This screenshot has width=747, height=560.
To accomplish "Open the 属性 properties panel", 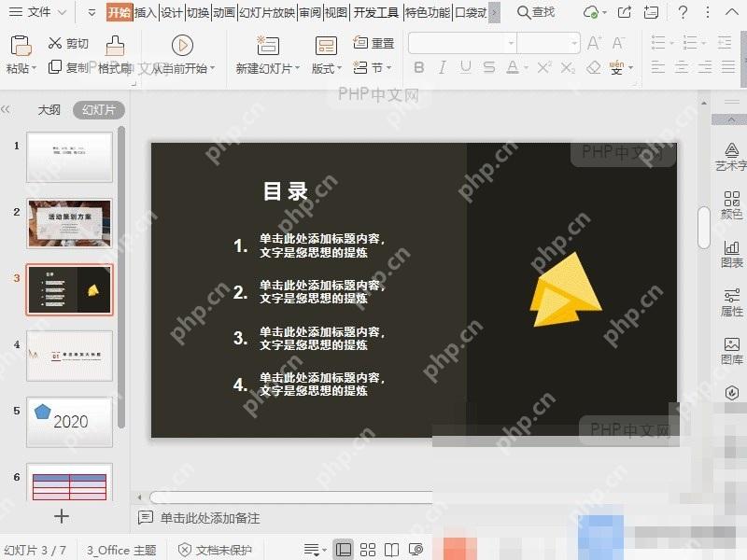I will tap(731, 302).
